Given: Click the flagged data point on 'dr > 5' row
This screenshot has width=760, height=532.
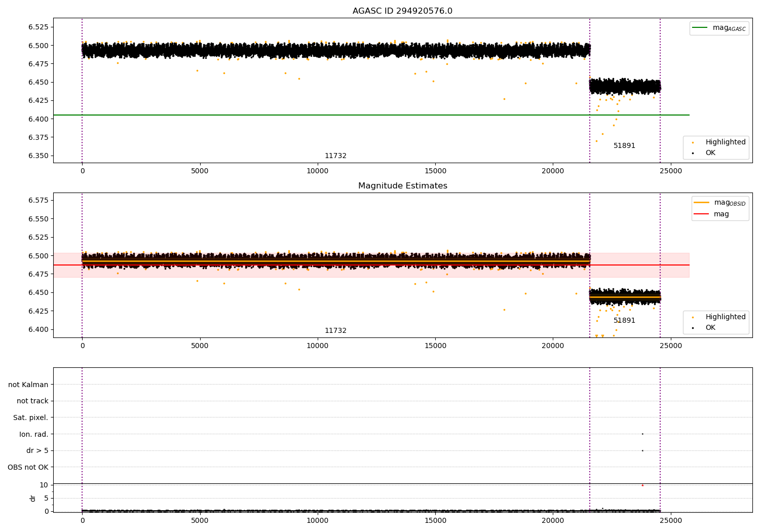Looking at the screenshot, I should click(642, 450).
